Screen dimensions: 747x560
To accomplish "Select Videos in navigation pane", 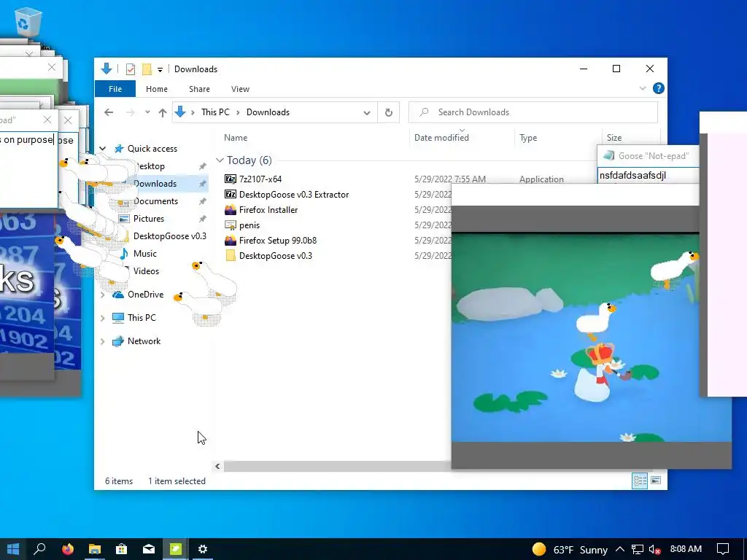I will pos(146,271).
